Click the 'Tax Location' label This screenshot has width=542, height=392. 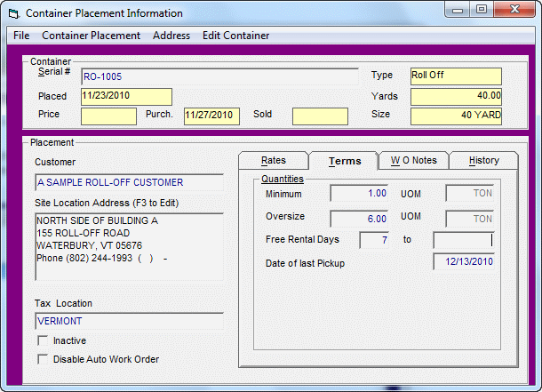(x=63, y=303)
